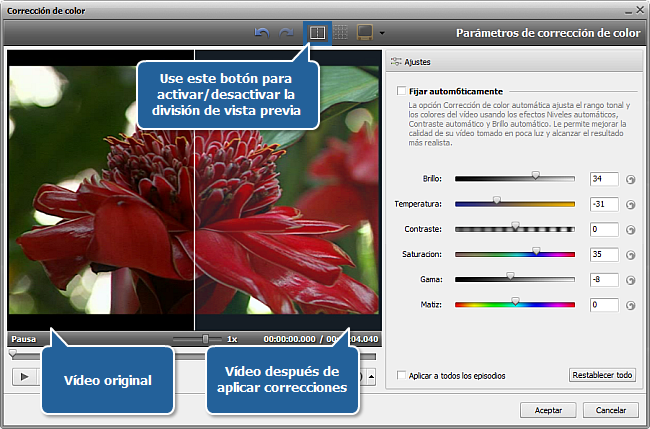Click the Gama value input field

(603, 279)
